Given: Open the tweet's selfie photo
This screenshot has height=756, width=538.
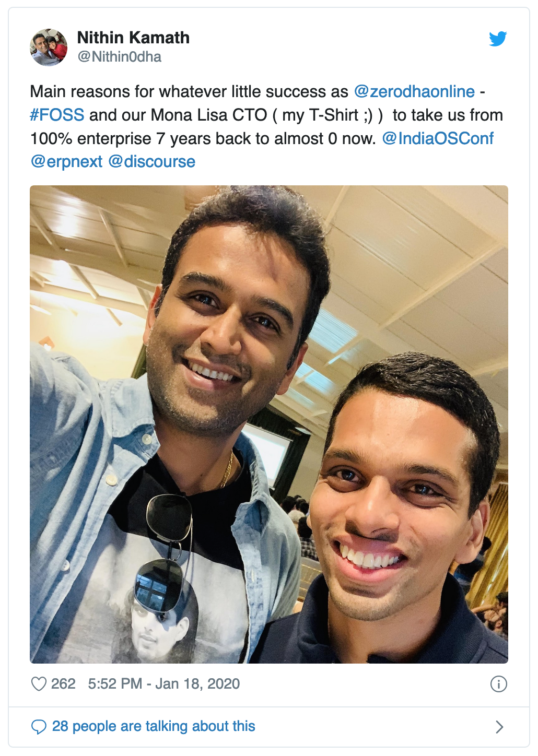Looking at the screenshot, I should pos(269,424).
